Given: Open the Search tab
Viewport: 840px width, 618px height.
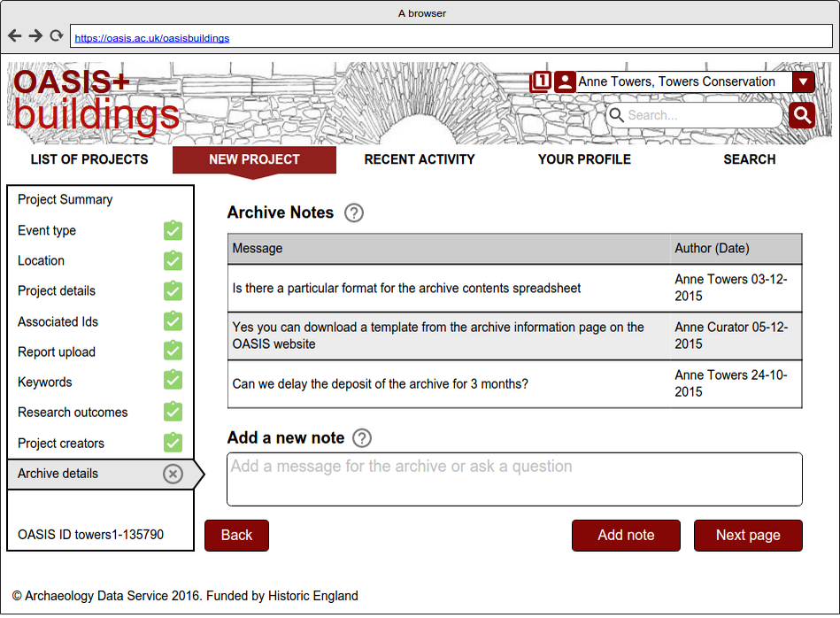Looking at the screenshot, I should tap(750, 159).
